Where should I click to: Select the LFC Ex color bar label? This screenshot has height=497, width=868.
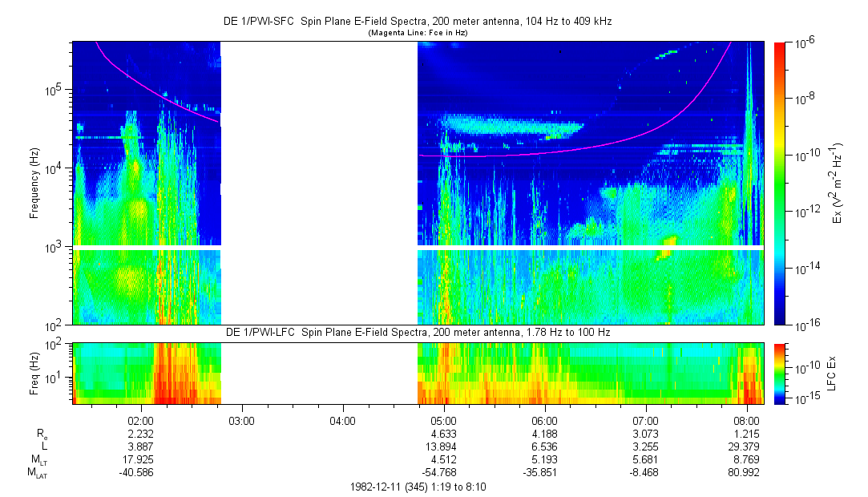coord(834,373)
